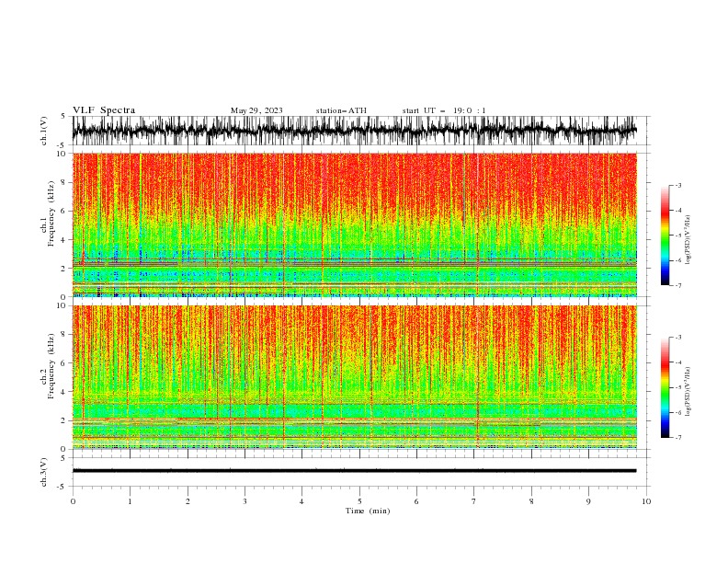Viewport: 728px width, 563px height.
Task: Click time axis tick label "8"
Action: 531,501
